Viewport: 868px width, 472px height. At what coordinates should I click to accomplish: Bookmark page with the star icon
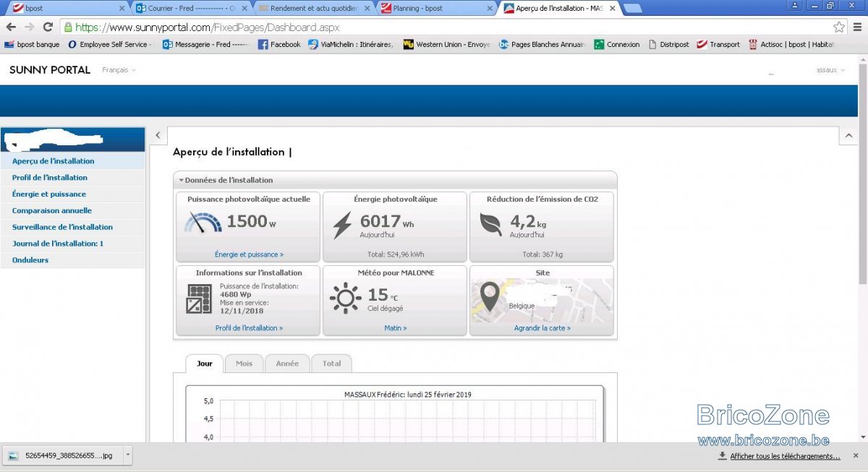839,27
